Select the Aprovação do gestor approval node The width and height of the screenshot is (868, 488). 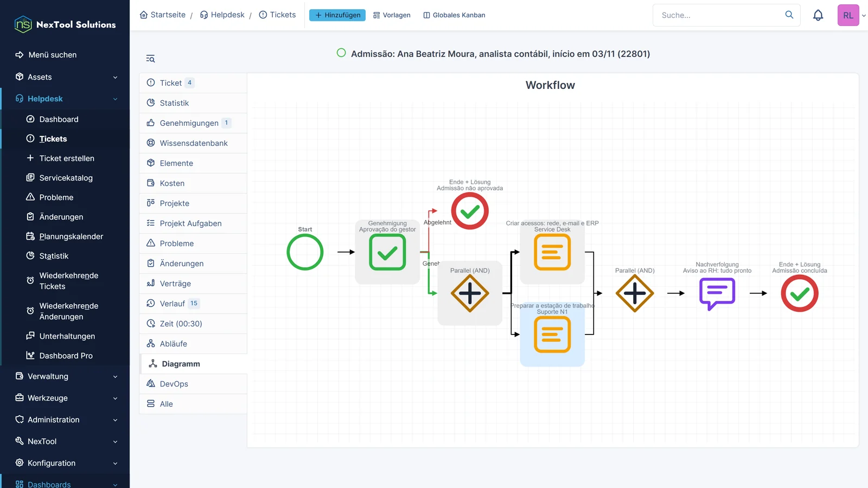coord(387,252)
